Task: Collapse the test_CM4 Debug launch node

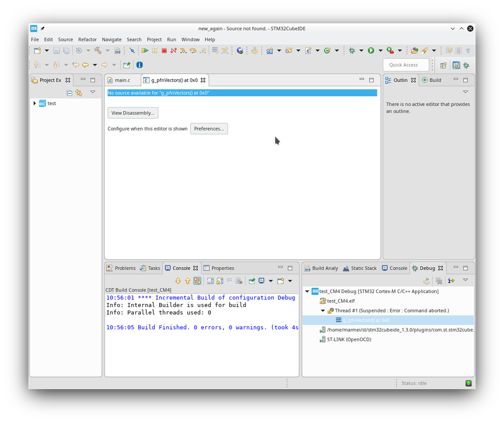Action: click(307, 291)
